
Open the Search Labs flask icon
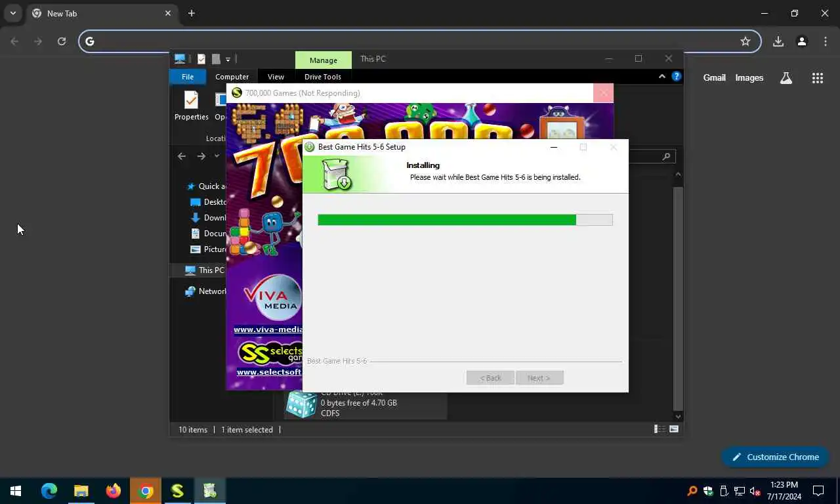[786, 78]
